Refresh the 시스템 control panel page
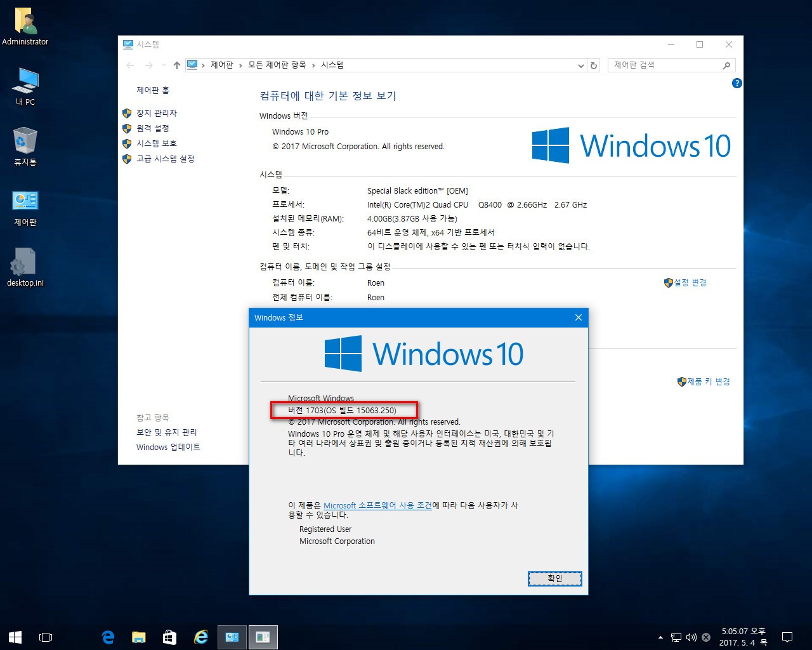This screenshot has height=650, width=812. click(594, 65)
